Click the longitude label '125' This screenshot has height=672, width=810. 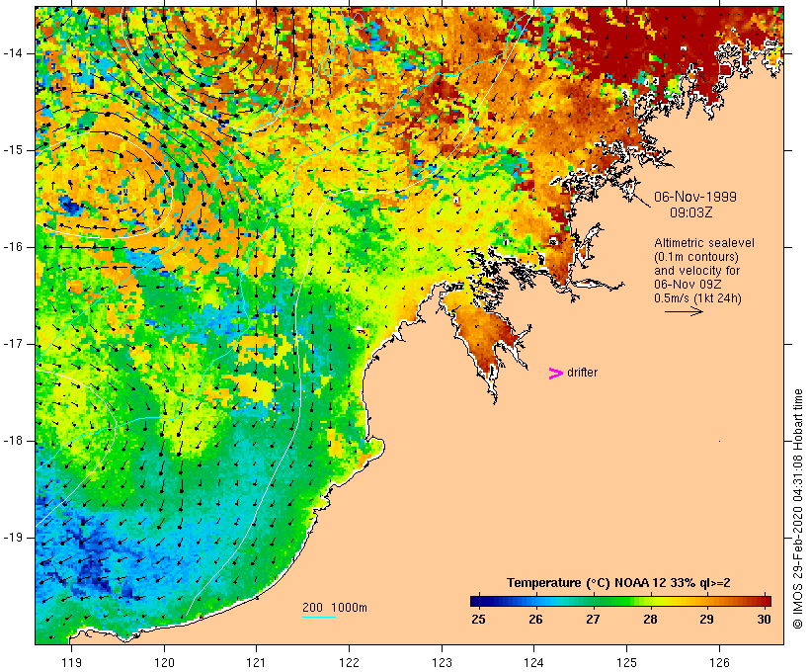(x=627, y=662)
